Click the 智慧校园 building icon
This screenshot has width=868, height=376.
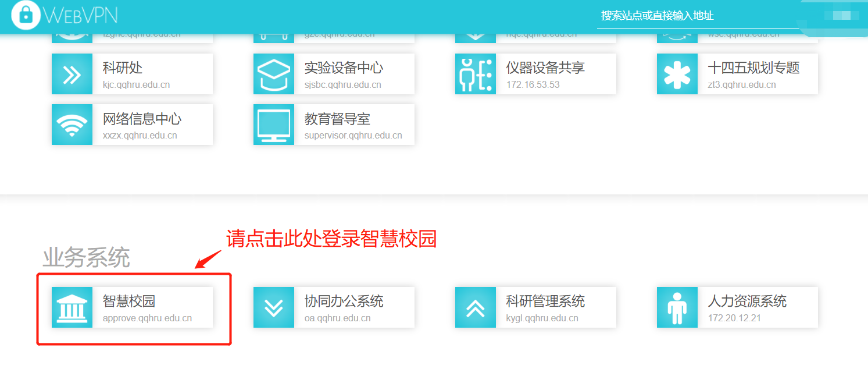72,307
